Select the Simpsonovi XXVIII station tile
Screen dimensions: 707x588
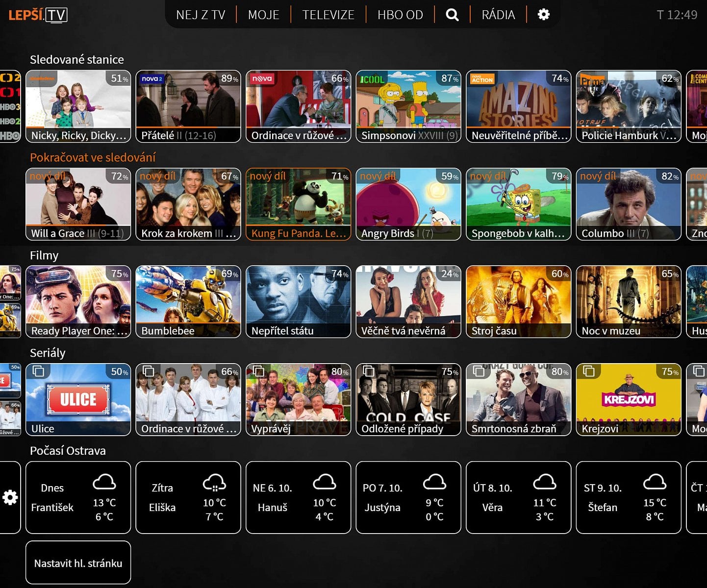click(408, 106)
